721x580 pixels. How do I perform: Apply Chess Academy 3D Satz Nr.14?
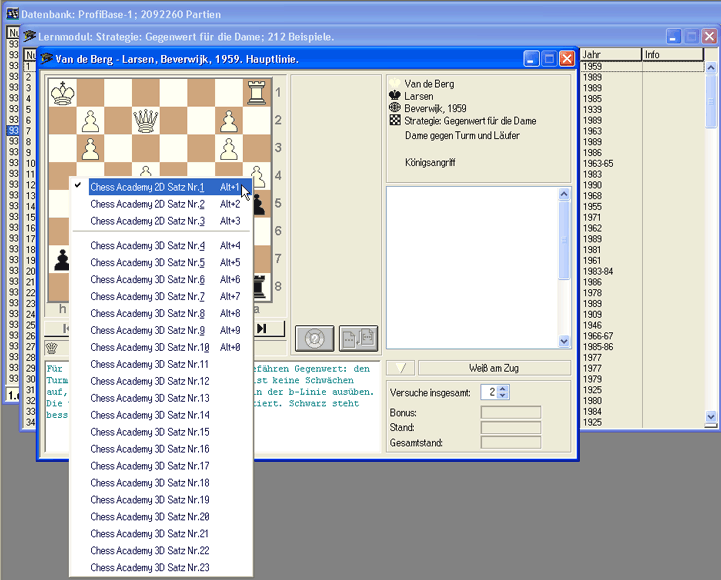click(x=162, y=415)
